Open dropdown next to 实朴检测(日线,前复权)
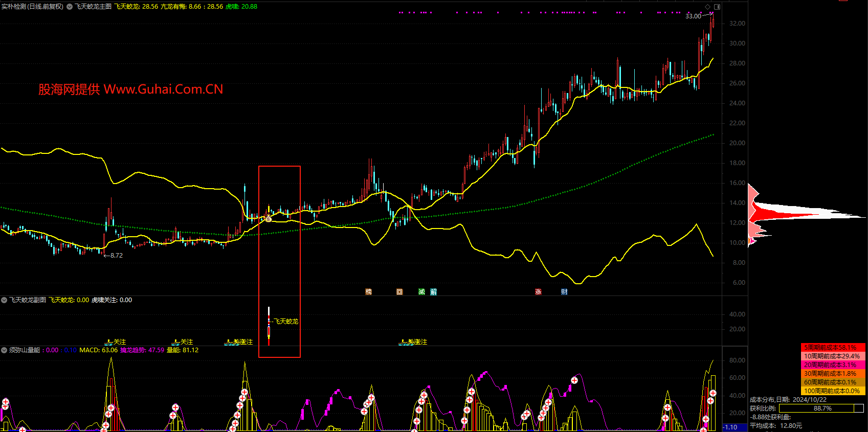 click(70, 7)
